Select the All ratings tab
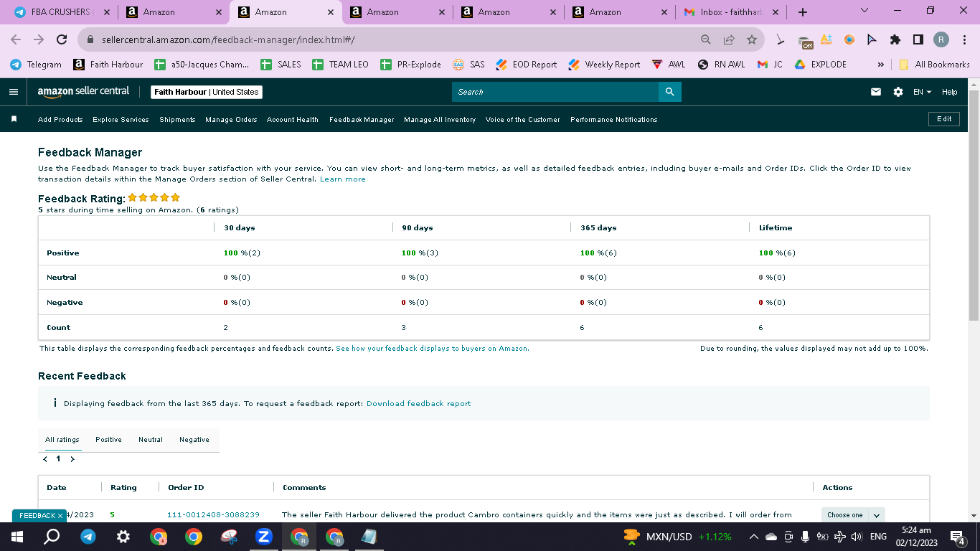980x551 pixels. click(x=62, y=440)
